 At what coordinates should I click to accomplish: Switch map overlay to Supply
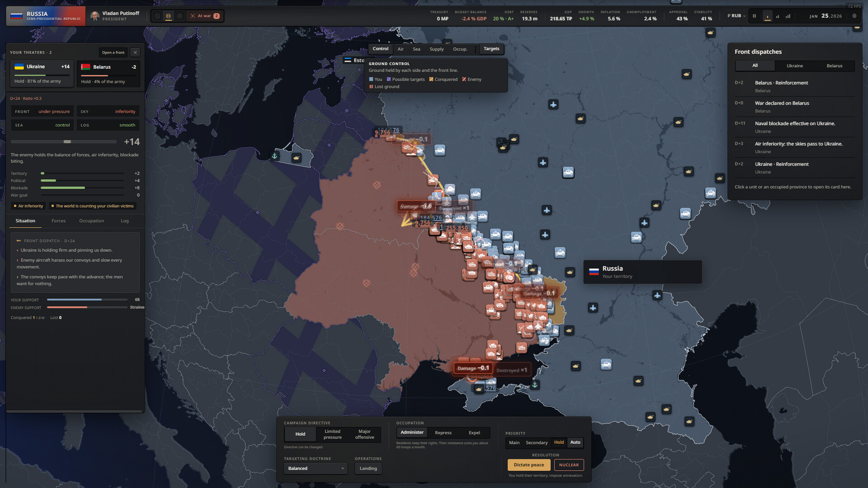coord(436,49)
